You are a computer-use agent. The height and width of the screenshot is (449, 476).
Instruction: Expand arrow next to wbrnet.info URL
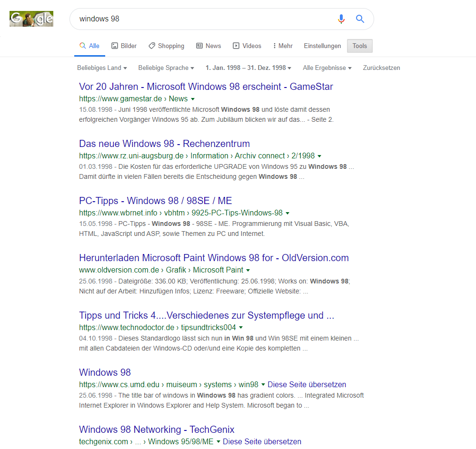[x=288, y=213]
